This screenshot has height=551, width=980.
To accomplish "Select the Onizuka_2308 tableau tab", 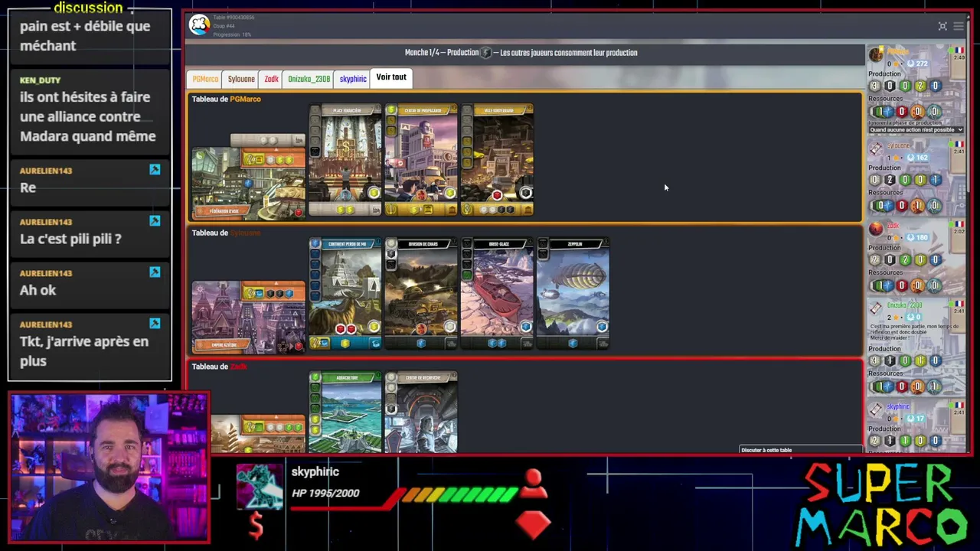I will pos(309,79).
